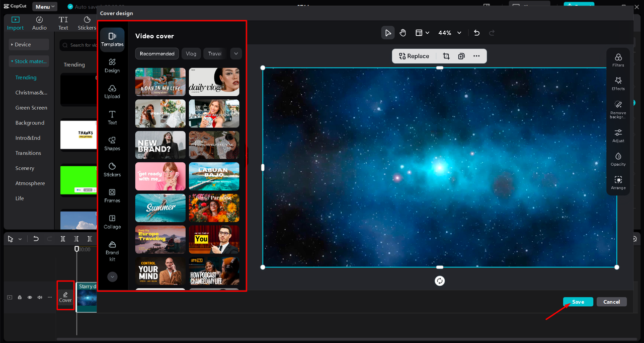The height and width of the screenshot is (343, 644).
Task: Open the canvas layout dropdown
Action: click(422, 33)
